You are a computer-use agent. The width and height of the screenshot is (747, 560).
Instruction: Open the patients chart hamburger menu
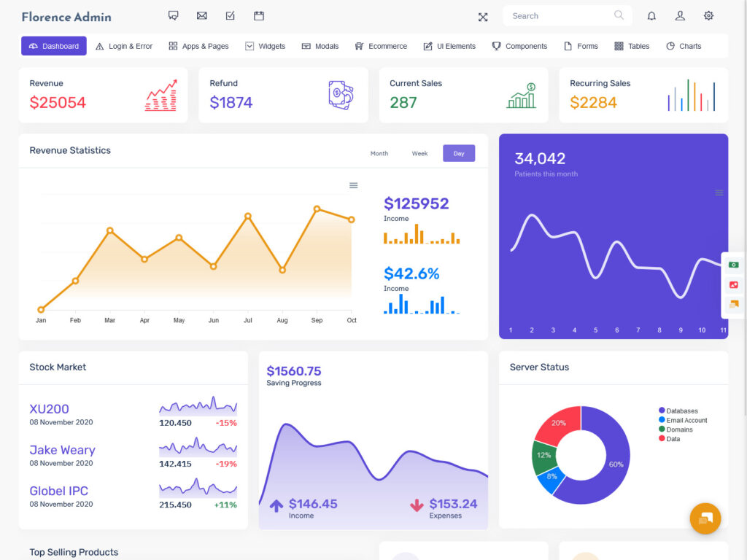[x=719, y=192]
